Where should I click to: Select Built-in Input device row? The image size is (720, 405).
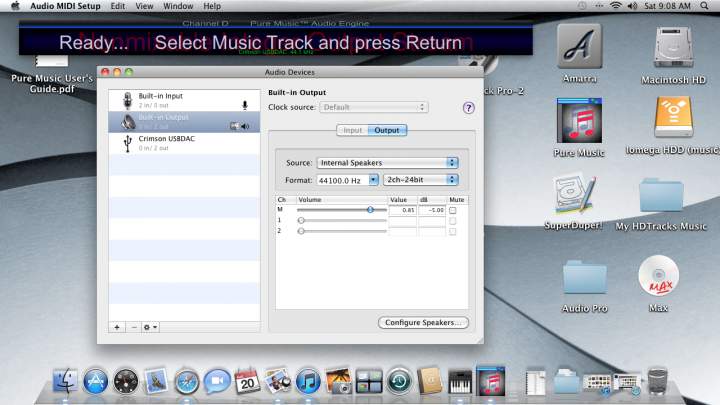point(184,100)
